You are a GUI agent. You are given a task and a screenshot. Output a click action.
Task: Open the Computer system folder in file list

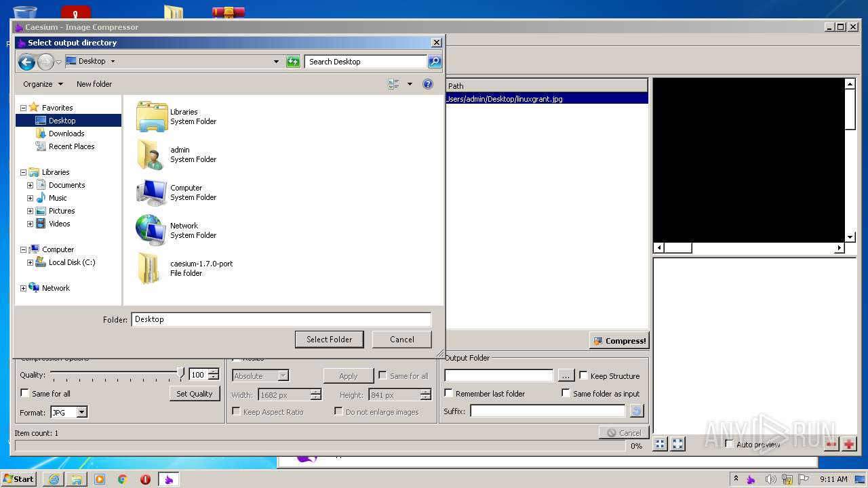[151, 192]
